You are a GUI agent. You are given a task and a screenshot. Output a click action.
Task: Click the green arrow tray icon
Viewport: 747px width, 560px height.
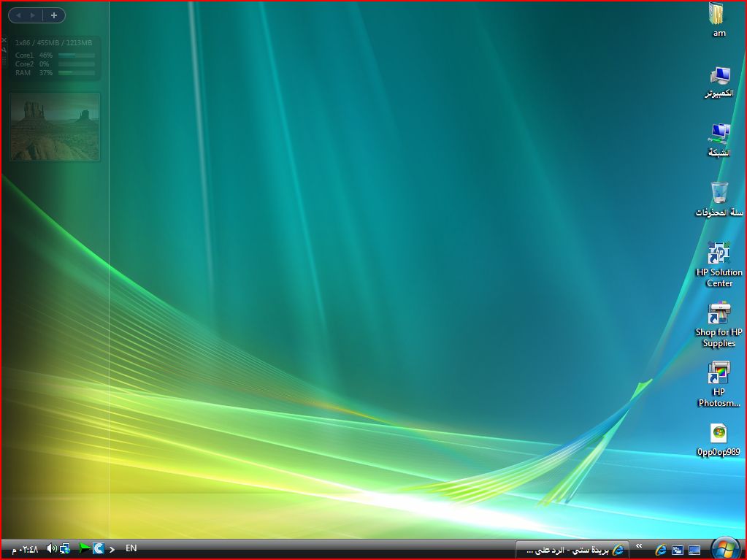click(84, 548)
